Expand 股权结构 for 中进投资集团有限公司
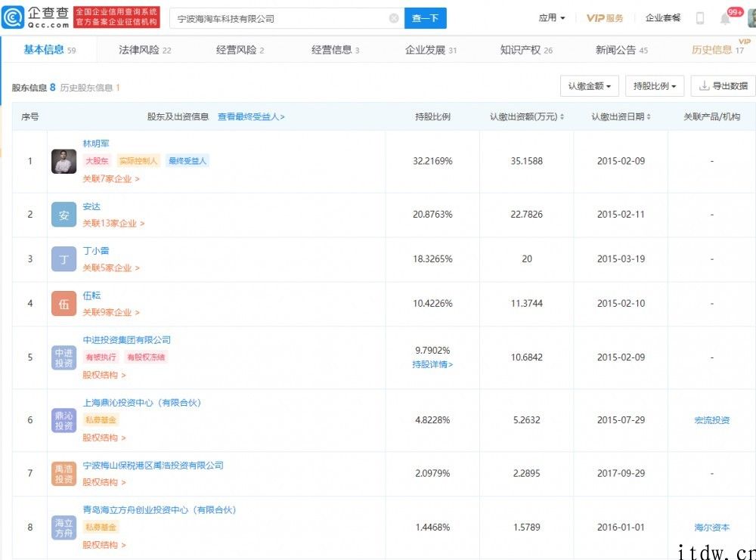The height and width of the screenshot is (560, 756). click(104, 375)
